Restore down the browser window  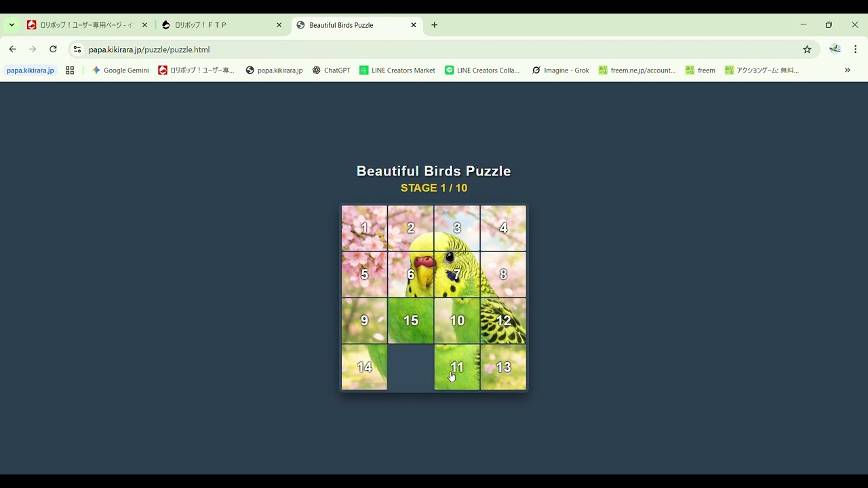[829, 25]
